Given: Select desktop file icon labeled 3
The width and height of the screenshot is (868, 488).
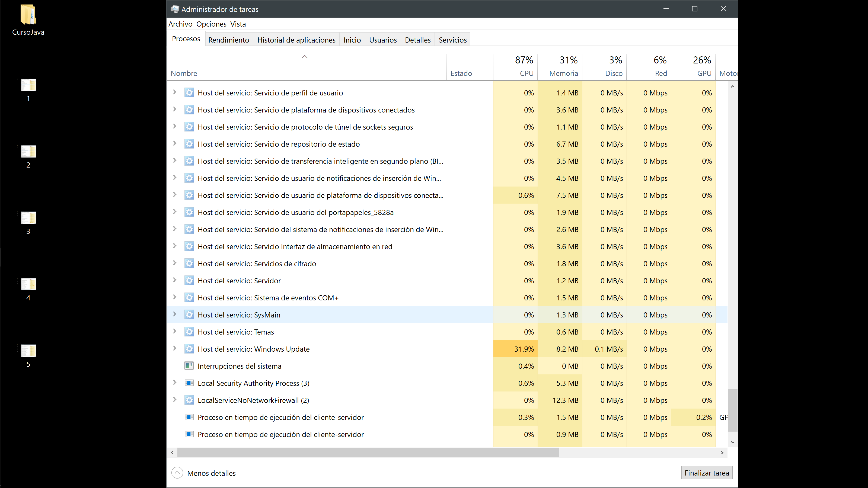Looking at the screenshot, I should click(x=28, y=218).
